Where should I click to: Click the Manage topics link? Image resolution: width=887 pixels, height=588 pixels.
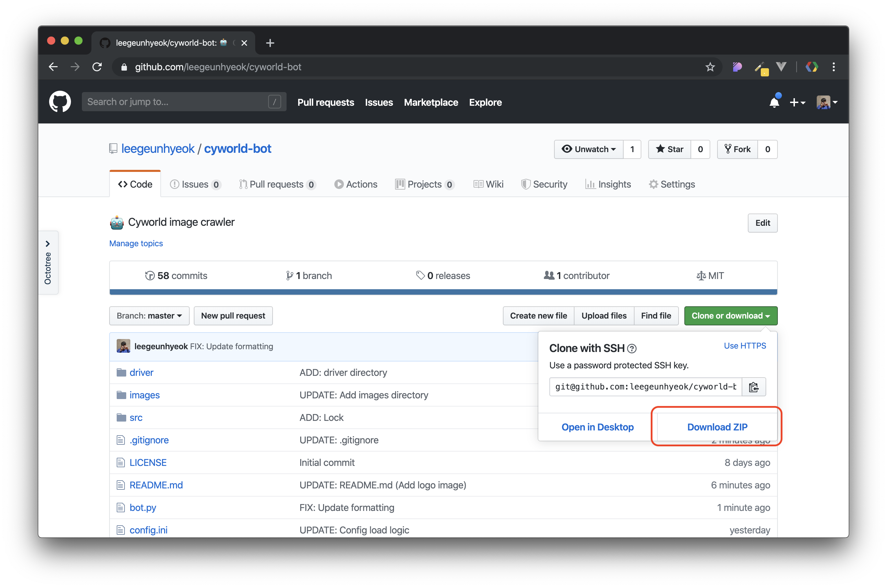[136, 244]
